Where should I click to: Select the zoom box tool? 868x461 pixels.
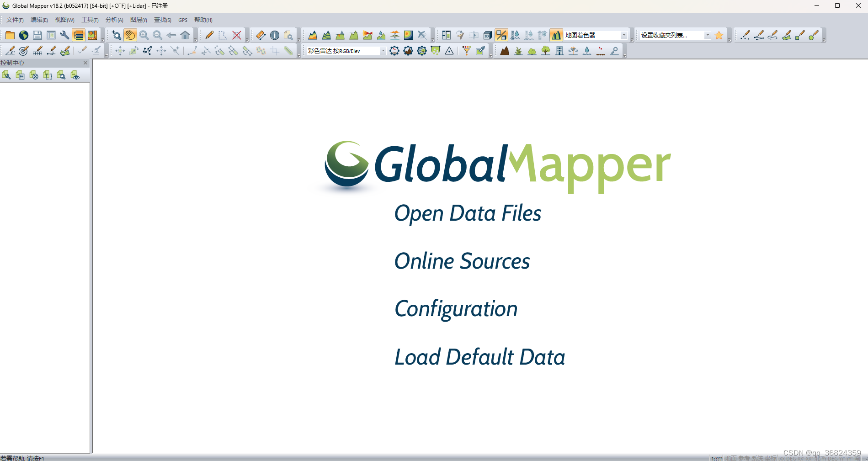[117, 35]
